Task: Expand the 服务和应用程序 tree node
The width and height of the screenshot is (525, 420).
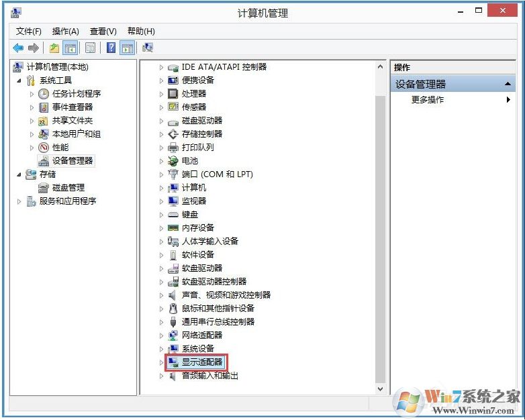Action: click(19, 201)
